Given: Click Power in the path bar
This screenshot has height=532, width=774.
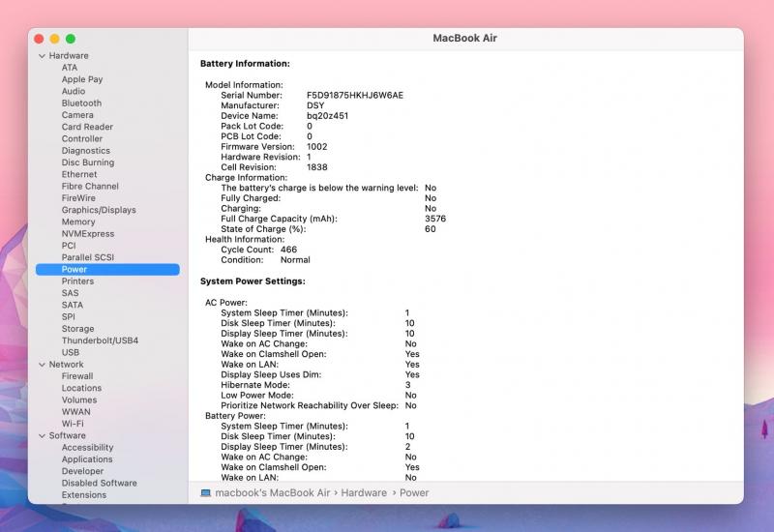Looking at the screenshot, I should pyautogui.click(x=414, y=493).
